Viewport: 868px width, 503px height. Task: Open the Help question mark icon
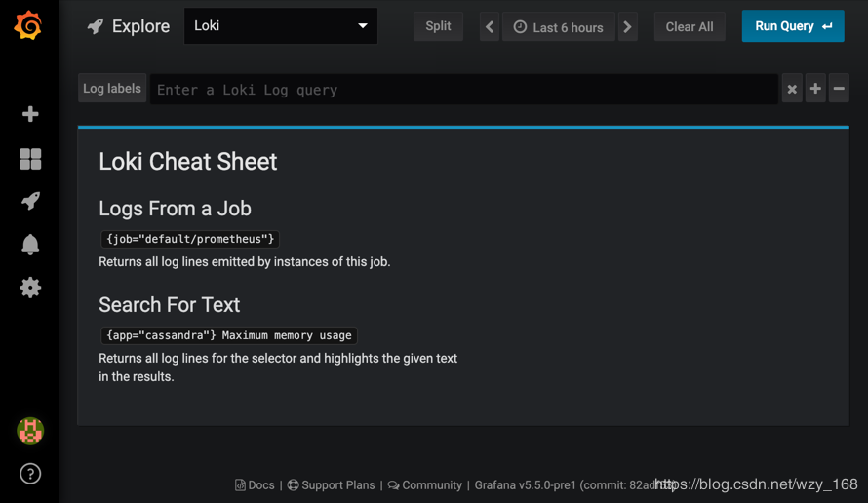pos(30,474)
